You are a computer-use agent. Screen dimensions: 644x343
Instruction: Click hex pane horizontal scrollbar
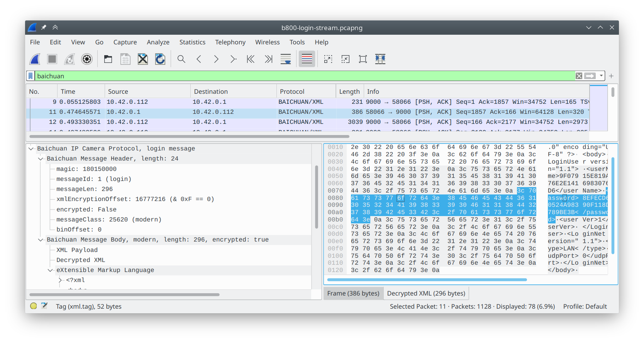click(x=427, y=280)
